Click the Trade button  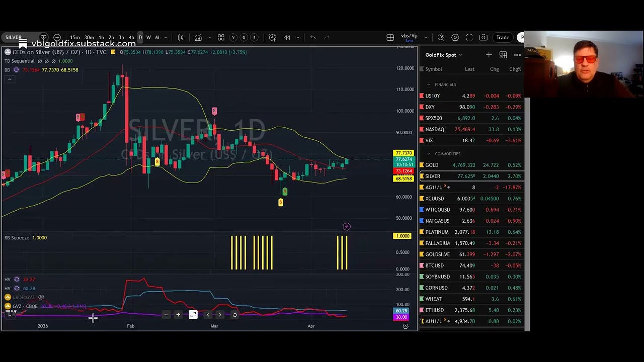pos(503,37)
